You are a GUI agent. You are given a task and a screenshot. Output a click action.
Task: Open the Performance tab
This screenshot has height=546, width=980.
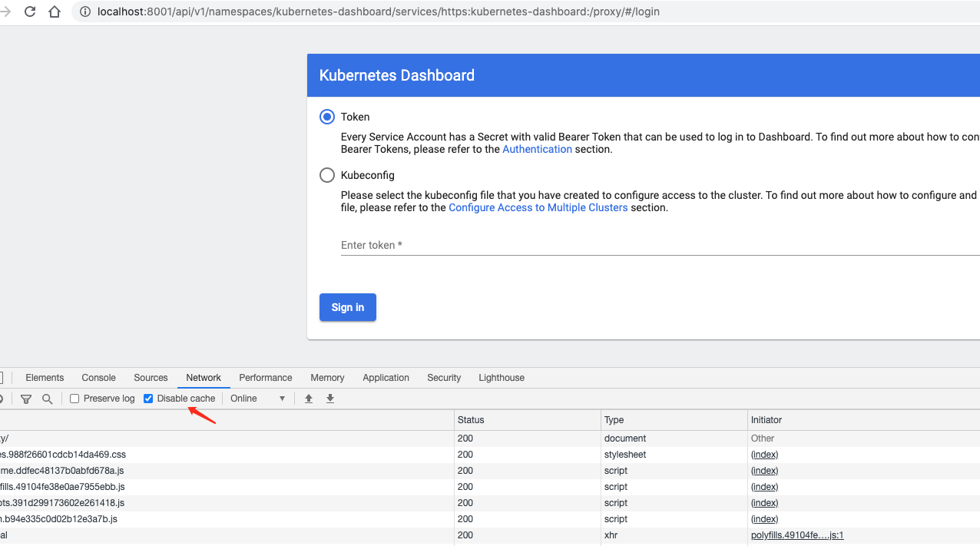266,378
